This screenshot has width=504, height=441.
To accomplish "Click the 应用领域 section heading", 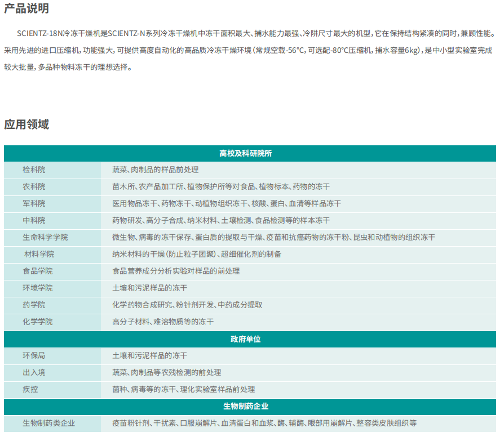I will [26, 124].
